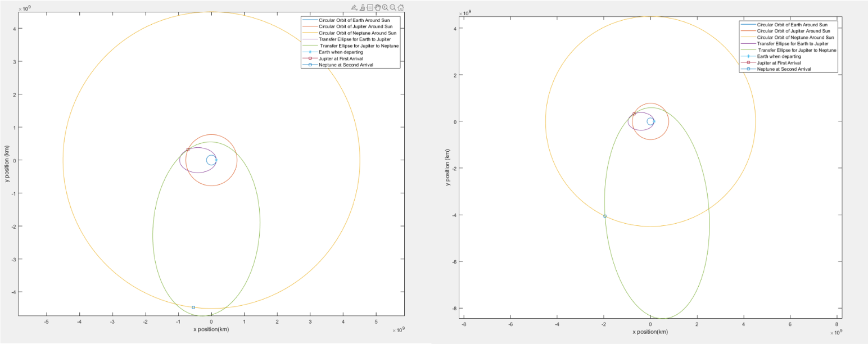Image resolution: width=868 pixels, height=344 pixels.
Task: Choose the Zoom Out magnifier
Action: point(393,7)
